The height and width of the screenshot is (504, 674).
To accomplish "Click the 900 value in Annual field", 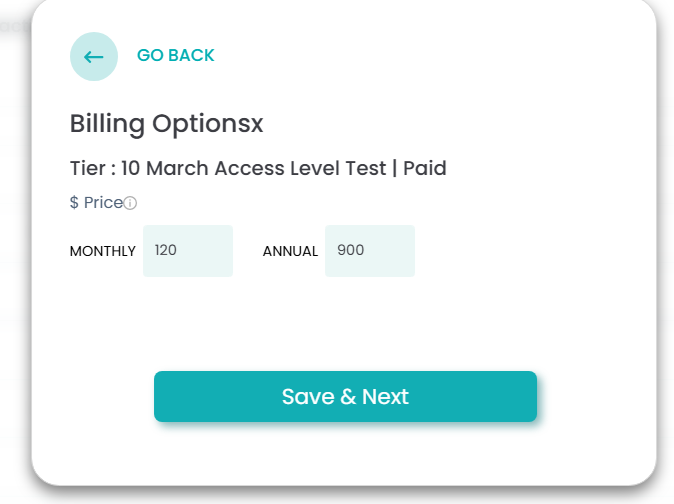I will pyautogui.click(x=351, y=251).
